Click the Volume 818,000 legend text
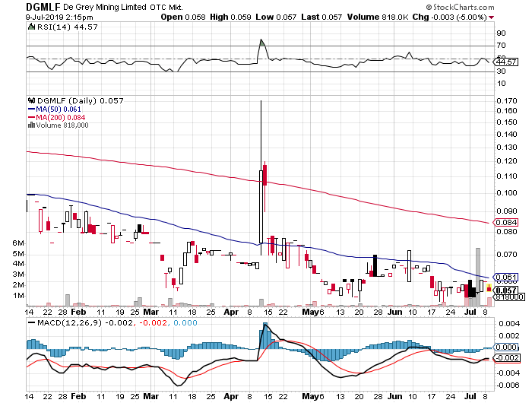The height and width of the screenshot is (403, 532). click(62, 125)
